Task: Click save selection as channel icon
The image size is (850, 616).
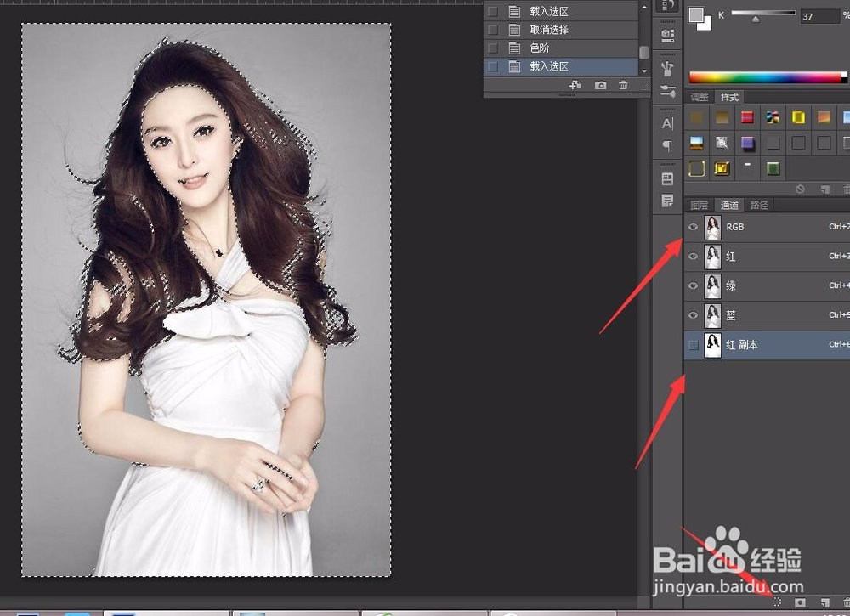Action: click(800, 602)
